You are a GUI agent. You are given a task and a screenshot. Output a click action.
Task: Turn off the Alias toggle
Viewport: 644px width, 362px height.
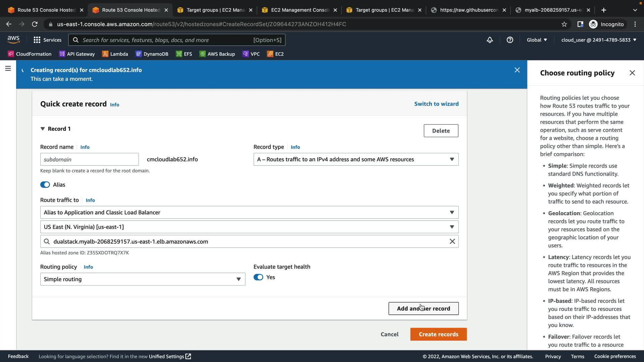tap(45, 185)
